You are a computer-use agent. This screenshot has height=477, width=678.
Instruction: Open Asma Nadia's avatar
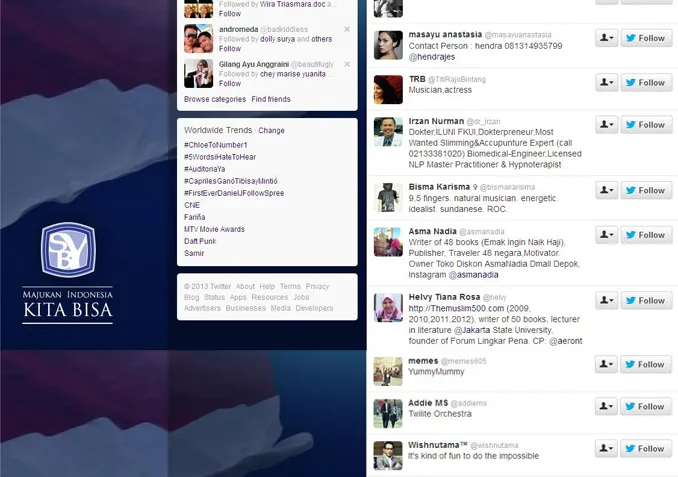388,242
